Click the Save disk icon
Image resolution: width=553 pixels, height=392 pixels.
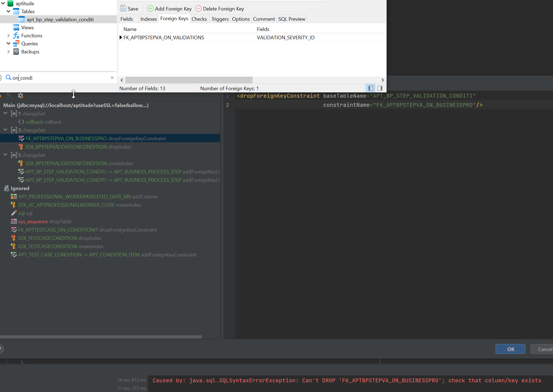123,9
